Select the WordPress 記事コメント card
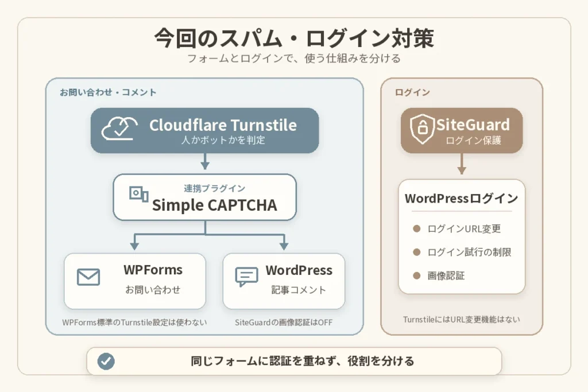This screenshot has width=588, height=392. 284,281
